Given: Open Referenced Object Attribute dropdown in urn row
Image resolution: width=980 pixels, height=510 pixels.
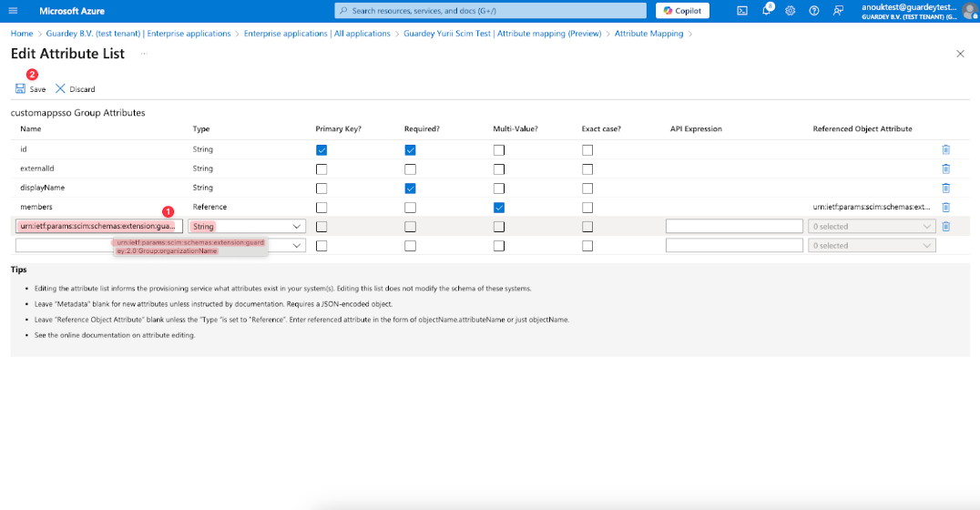Looking at the screenshot, I should tap(872, 226).
